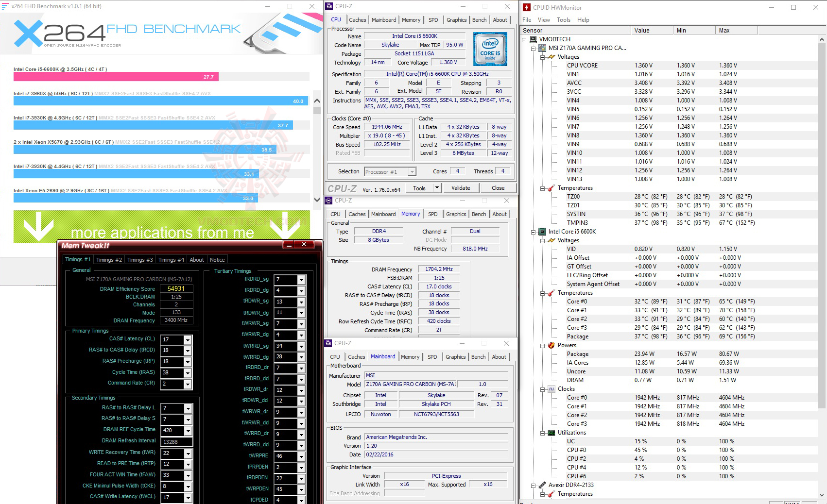827x504 pixels.
Task: Click the motherboard Voltages lightning icon
Action: (x=551, y=57)
